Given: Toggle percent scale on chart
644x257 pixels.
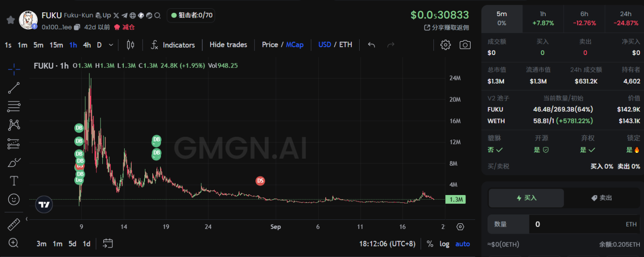Looking at the screenshot, I should click(430, 244).
